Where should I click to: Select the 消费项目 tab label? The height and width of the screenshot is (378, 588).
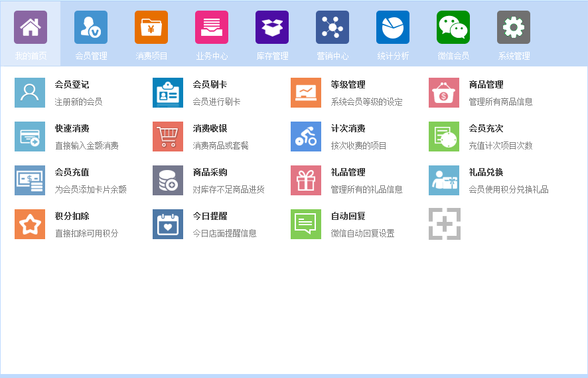click(x=151, y=56)
